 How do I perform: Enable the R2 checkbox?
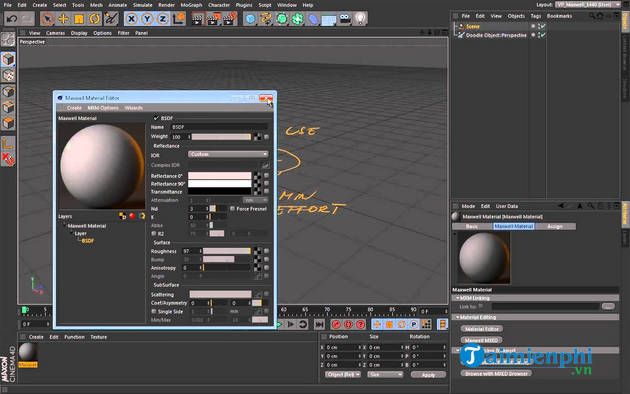(x=153, y=233)
